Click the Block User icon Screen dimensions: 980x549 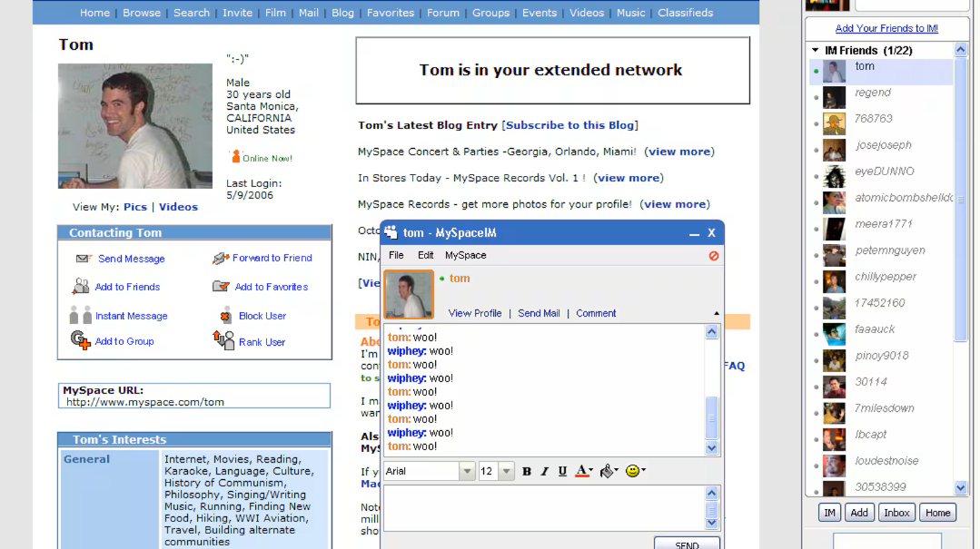point(225,316)
